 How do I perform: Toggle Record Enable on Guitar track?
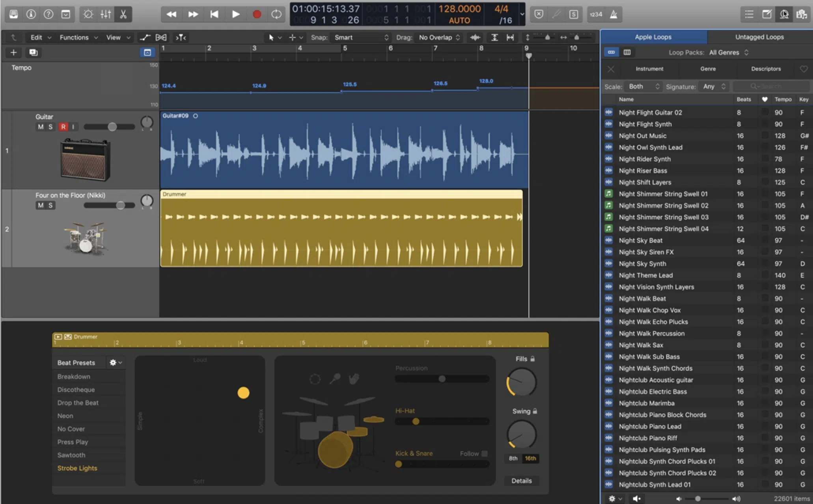(x=63, y=127)
